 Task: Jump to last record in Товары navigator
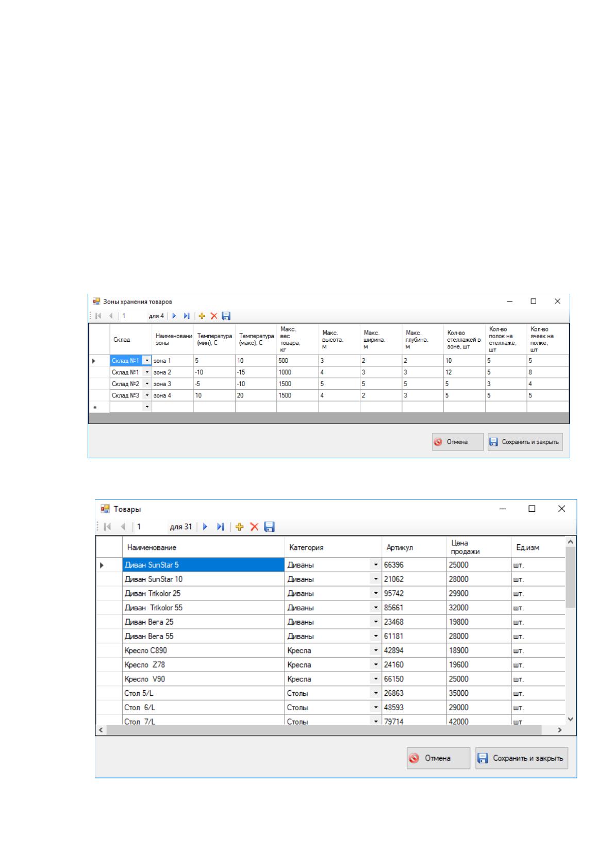pyautogui.click(x=221, y=527)
